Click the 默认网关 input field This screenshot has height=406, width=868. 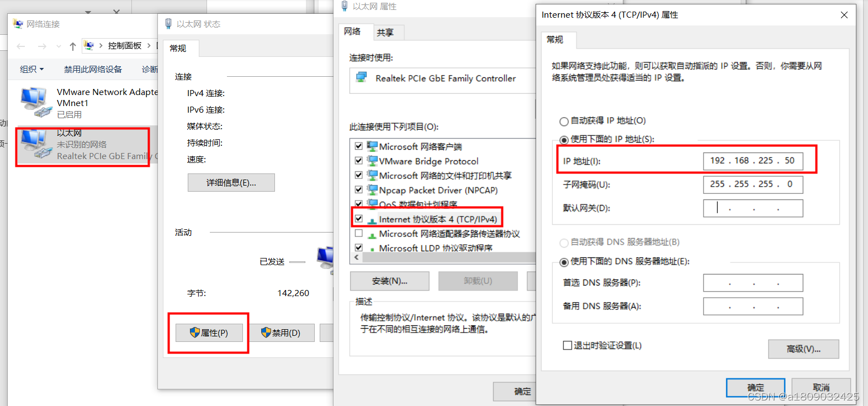(753, 208)
